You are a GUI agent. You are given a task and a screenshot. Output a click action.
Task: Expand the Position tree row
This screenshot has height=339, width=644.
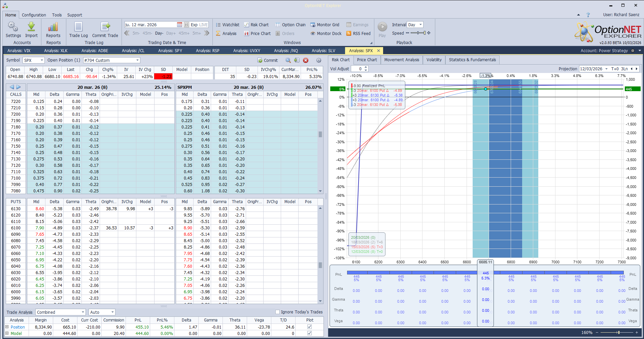pos(7,327)
